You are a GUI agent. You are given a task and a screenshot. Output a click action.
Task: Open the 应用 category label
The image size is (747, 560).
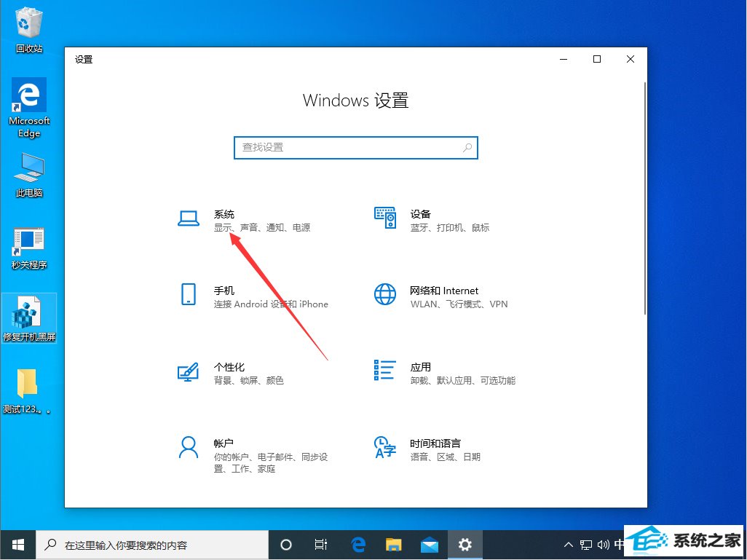421,367
